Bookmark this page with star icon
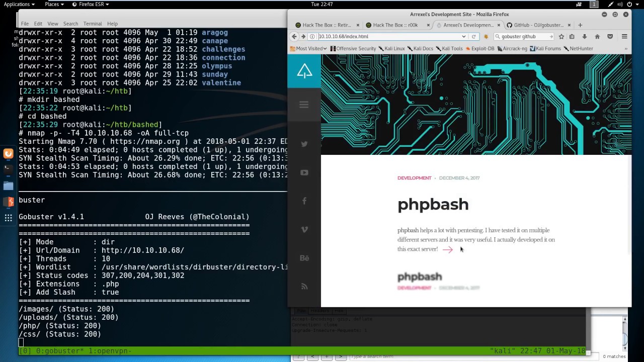The image size is (644, 362). coord(561,36)
